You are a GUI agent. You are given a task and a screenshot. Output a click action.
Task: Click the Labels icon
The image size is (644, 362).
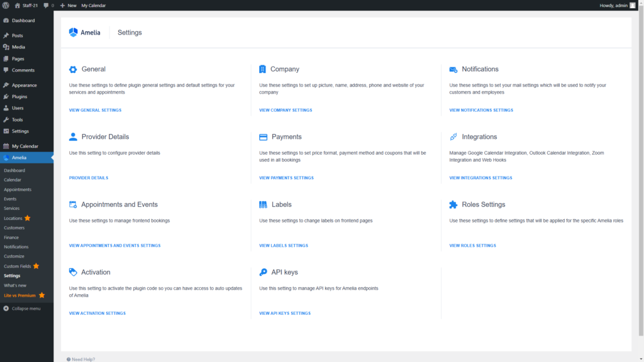click(263, 204)
